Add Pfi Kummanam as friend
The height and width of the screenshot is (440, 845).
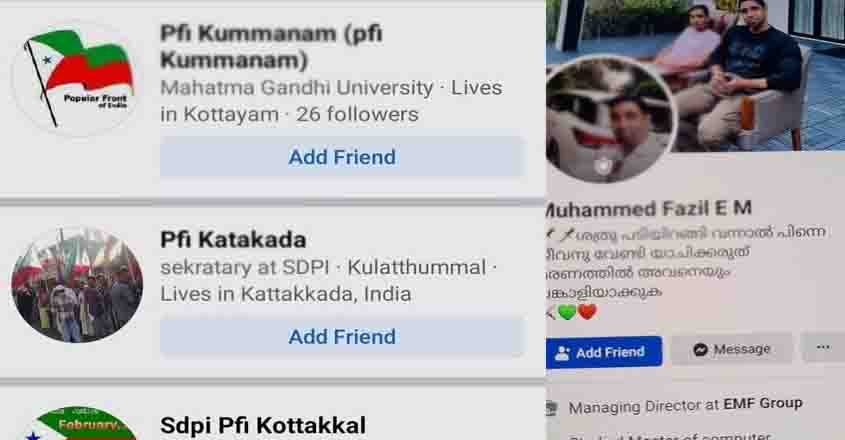[x=342, y=157]
